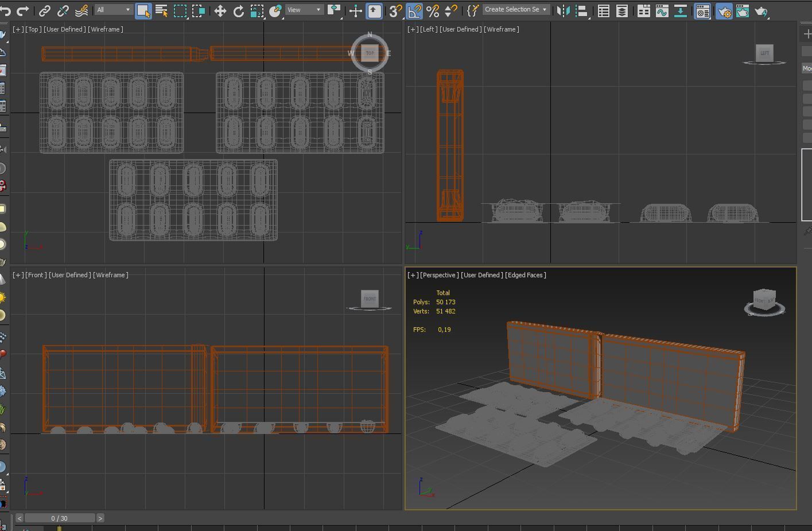Click the Use Pivot Point Center icon

click(334, 10)
